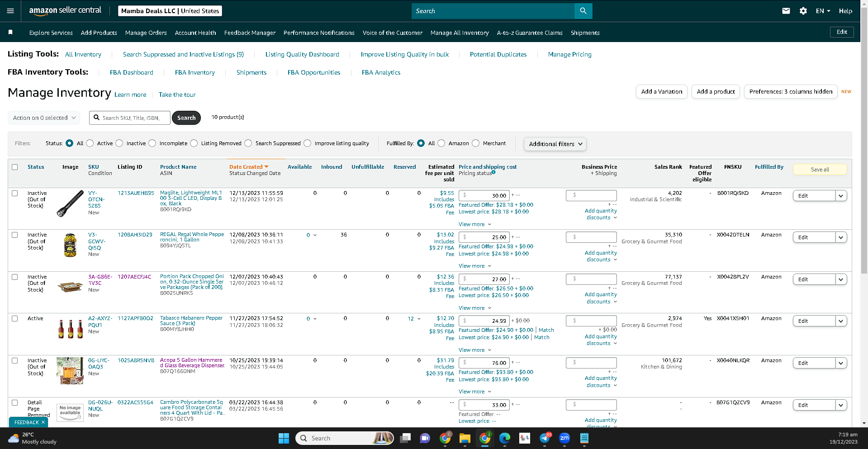The height and width of the screenshot is (449, 868).
Task: Open Action on 0 selected dropdown
Action: (44, 118)
